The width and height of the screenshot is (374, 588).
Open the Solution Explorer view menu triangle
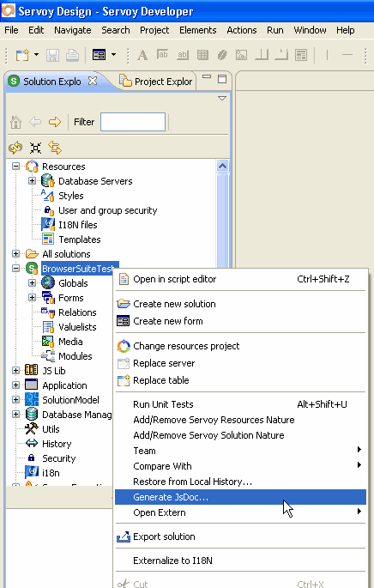pos(222,98)
